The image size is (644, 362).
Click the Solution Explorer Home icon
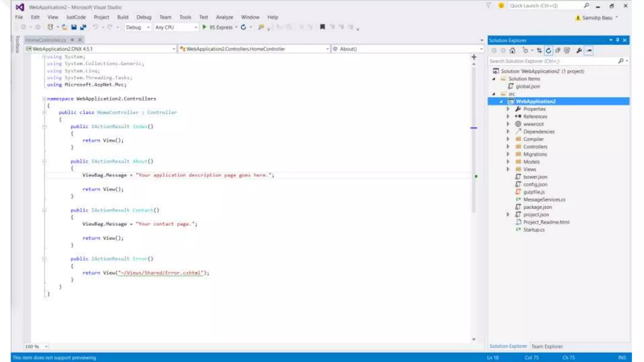pos(512,51)
